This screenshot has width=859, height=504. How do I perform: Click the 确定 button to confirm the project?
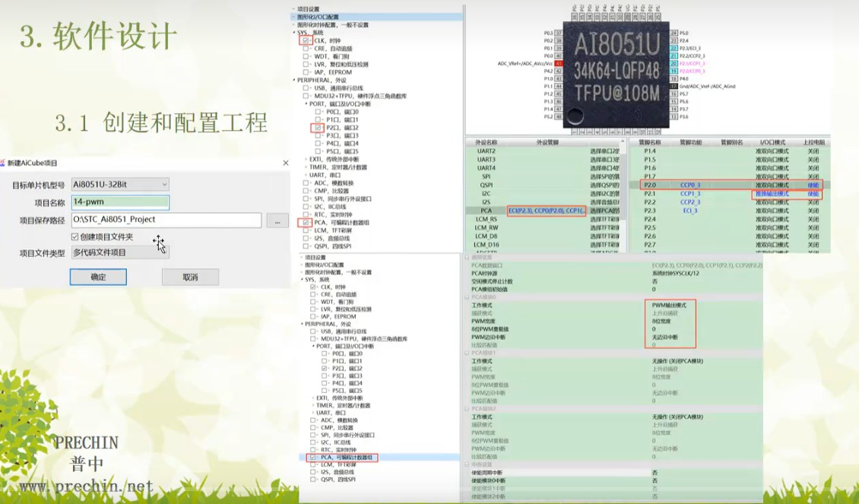pos(97,277)
